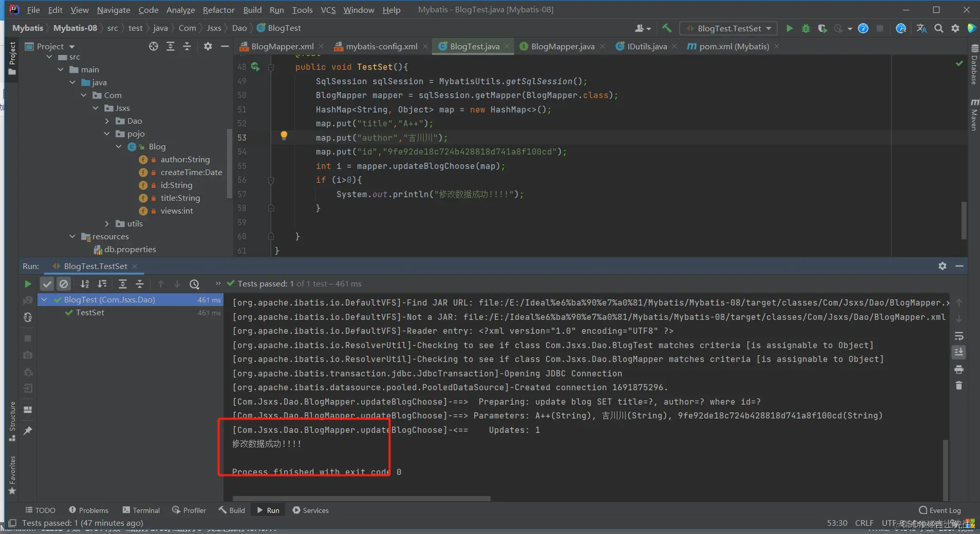This screenshot has width=980, height=534.
Task: Sort test results by duration
Action: pos(102,284)
